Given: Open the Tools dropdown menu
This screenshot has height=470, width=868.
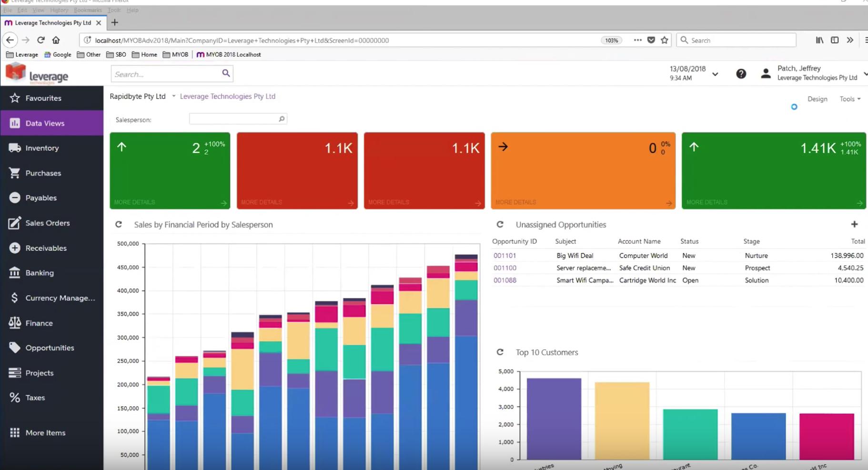Looking at the screenshot, I should (x=850, y=99).
